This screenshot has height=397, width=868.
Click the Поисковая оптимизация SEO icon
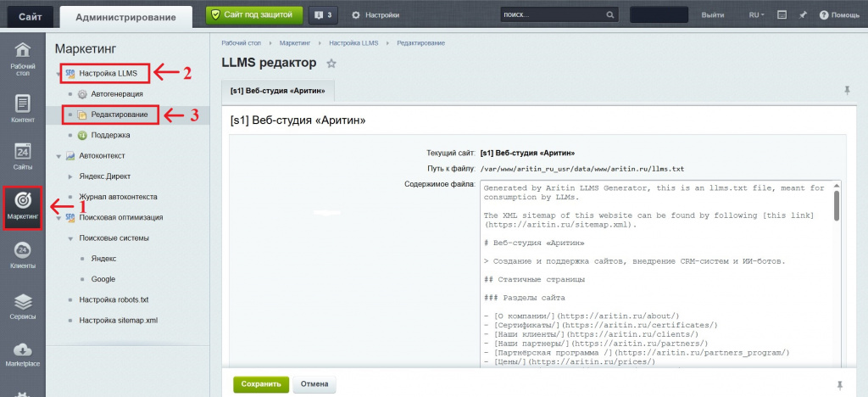click(x=70, y=218)
